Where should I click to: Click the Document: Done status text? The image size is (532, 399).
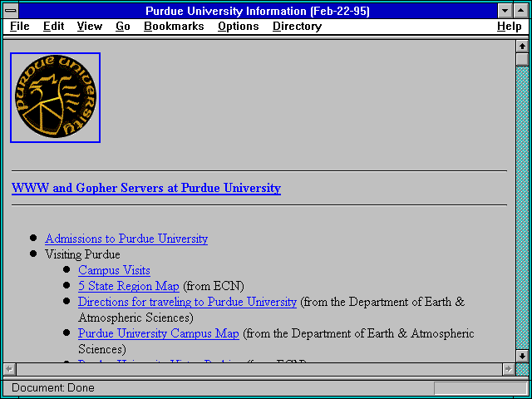click(x=53, y=388)
